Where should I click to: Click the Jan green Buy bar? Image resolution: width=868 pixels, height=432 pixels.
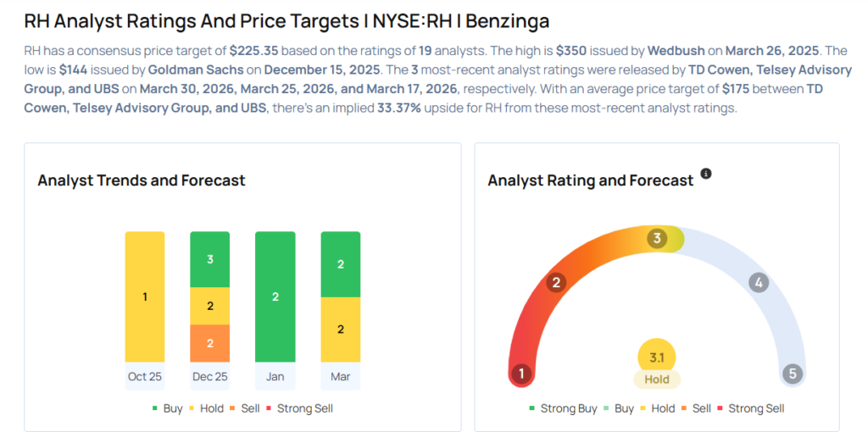click(275, 296)
